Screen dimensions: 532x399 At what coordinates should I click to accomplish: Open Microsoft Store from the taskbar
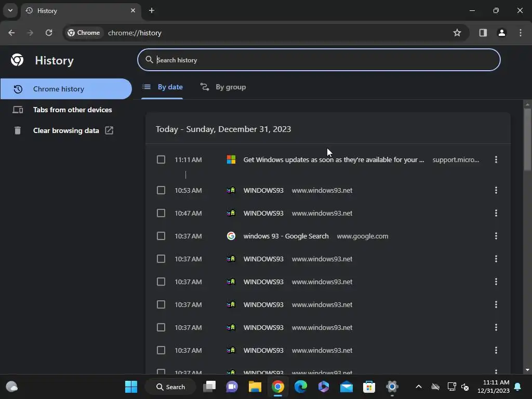369,387
